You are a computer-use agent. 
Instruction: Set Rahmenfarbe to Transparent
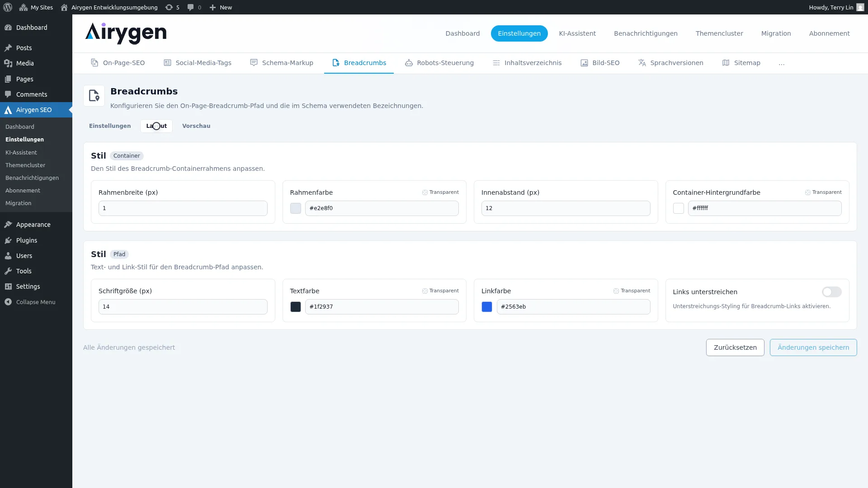coord(440,192)
